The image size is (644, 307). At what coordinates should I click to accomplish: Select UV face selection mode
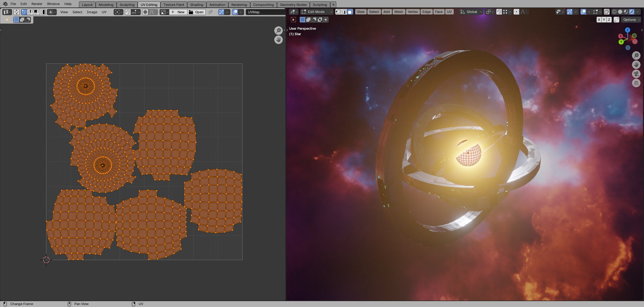[x=36, y=12]
